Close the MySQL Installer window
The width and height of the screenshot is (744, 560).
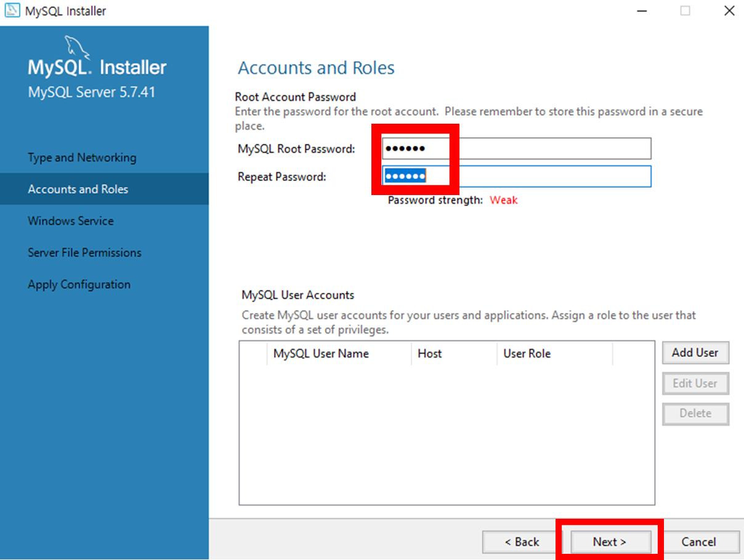tap(729, 11)
